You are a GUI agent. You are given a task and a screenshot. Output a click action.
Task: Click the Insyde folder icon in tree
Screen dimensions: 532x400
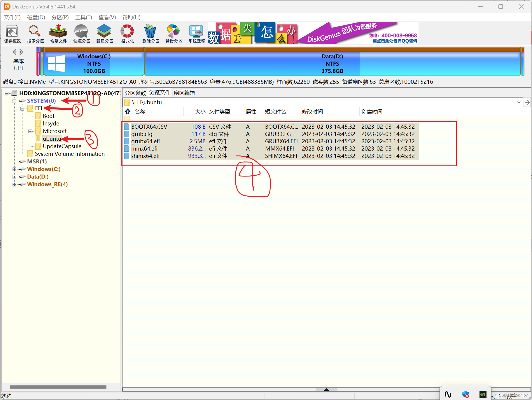point(38,123)
